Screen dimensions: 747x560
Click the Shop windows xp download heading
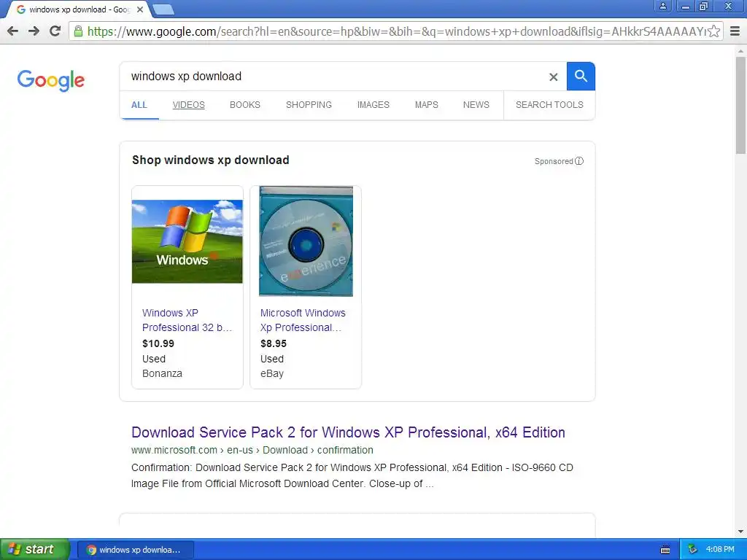point(211,160)
